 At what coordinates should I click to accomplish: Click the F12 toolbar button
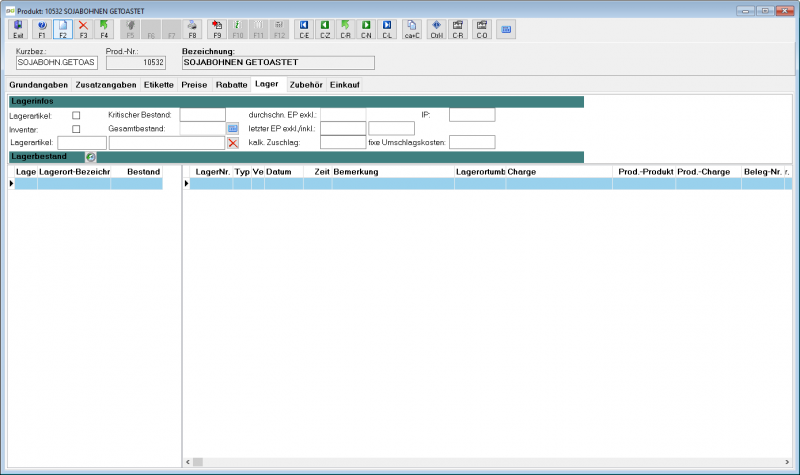pos(279,29)
